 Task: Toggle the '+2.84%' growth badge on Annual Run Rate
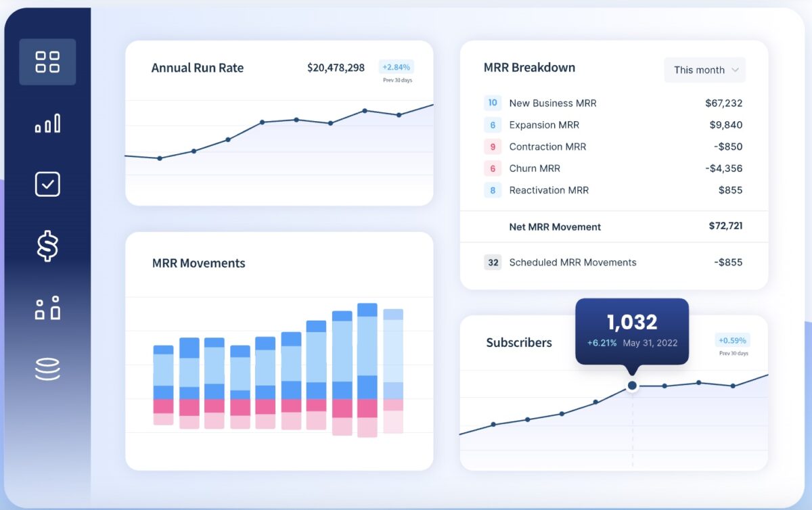(x=396, y=66)
